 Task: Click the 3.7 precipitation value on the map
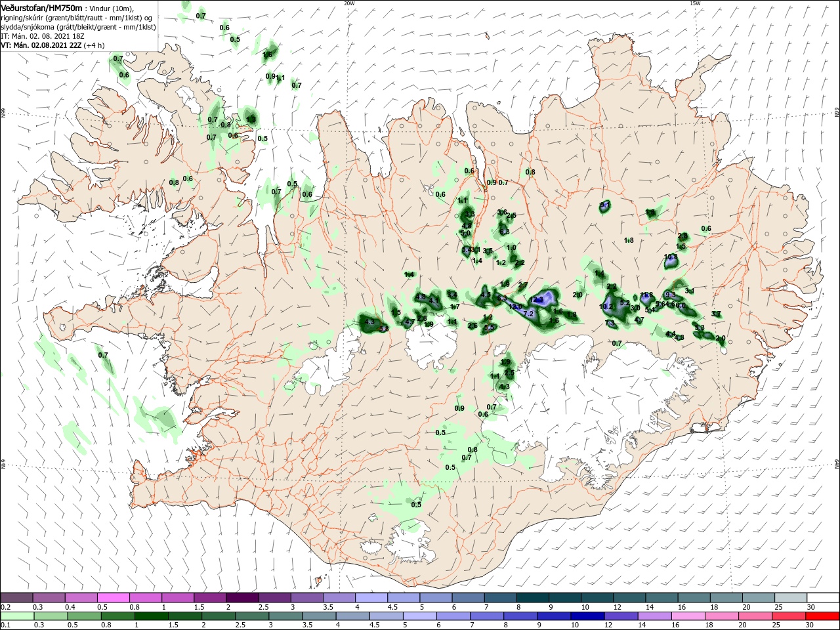tap(716, 314)
